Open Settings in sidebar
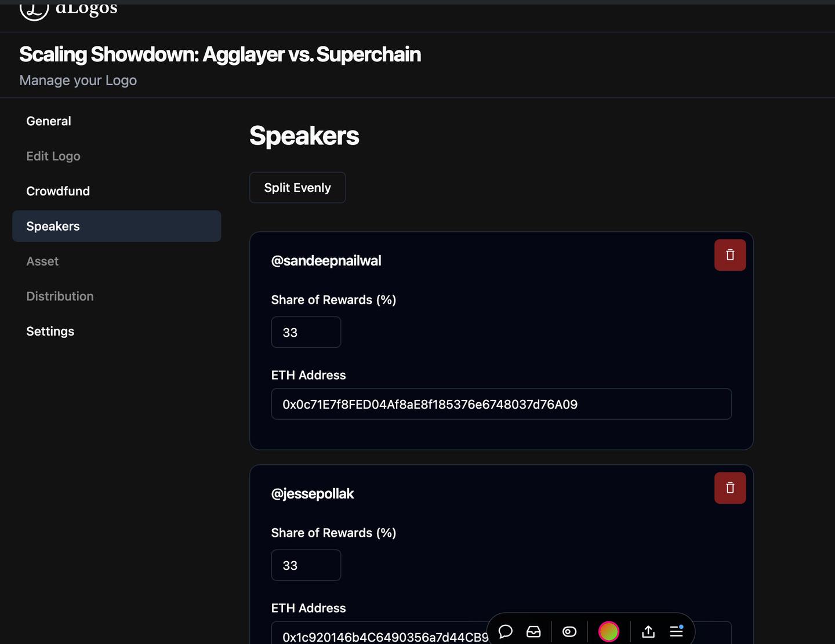 50,332
